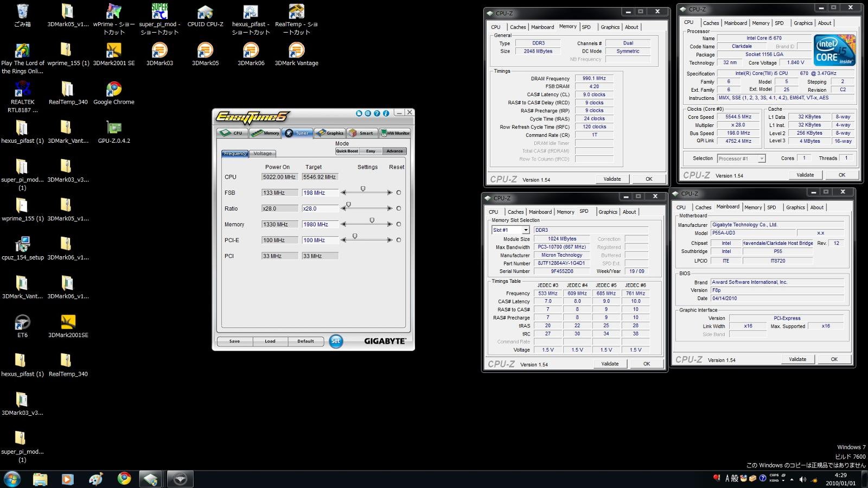Toggle the Ratio reset radio button
Screen dimensions: 868x488
click(399, 208)
